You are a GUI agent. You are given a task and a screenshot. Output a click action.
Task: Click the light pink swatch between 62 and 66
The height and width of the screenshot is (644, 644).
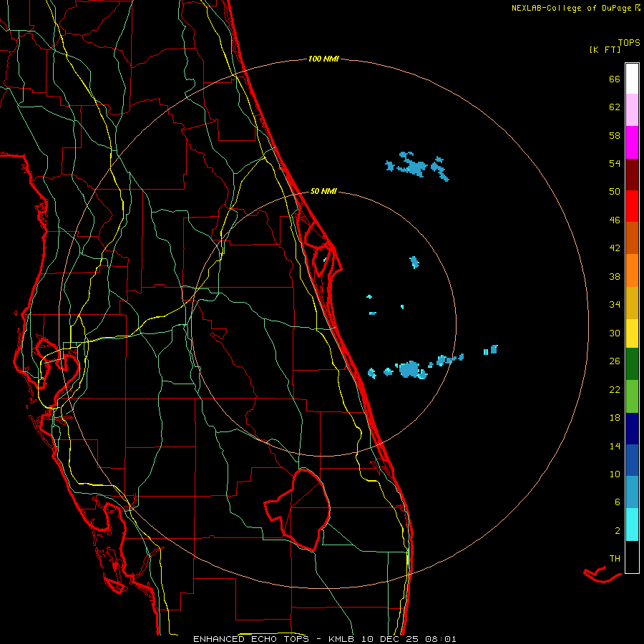(x=632, y=110)
